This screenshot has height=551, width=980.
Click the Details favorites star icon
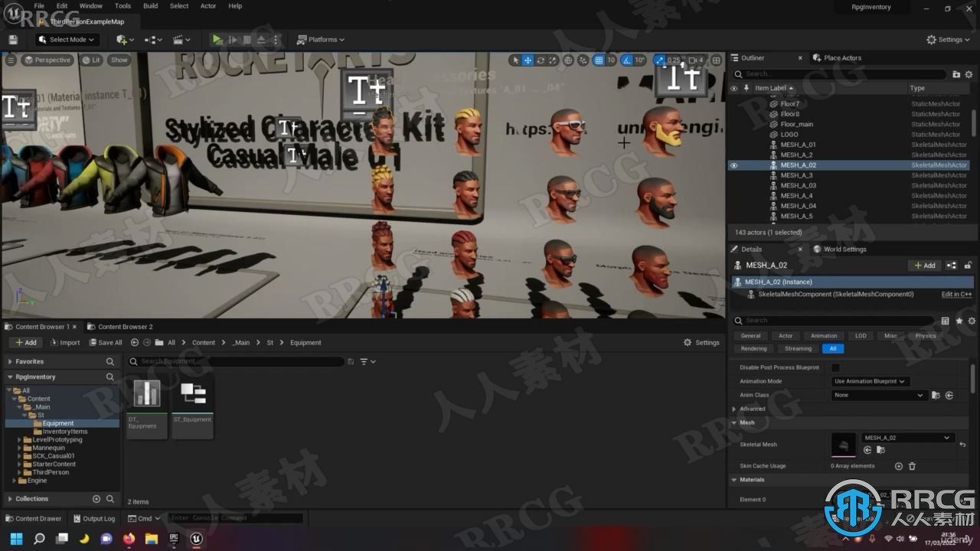959,321
